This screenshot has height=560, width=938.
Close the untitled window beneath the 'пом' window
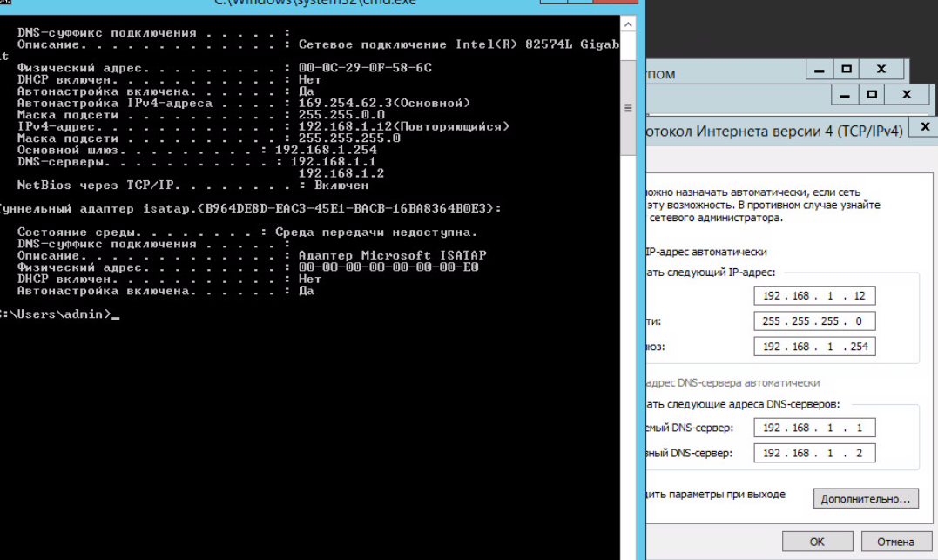[x=907, y=95]
